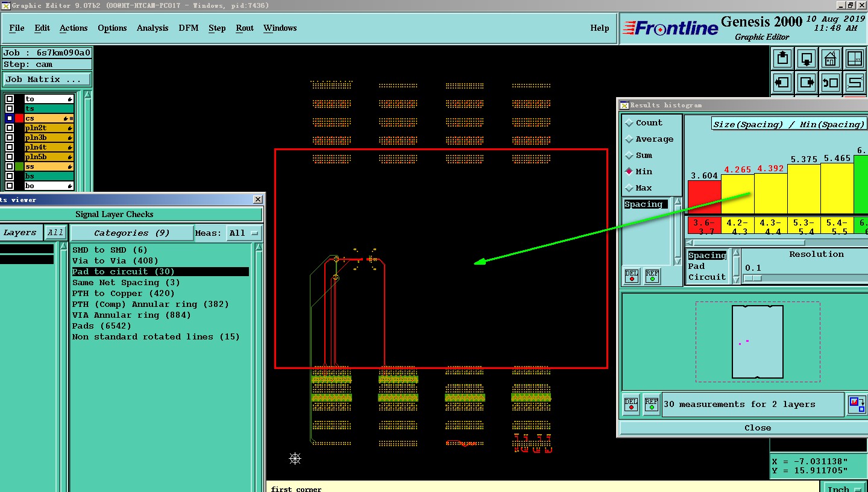
Task: Open the Analysis menu
Action: coord(153,28)
